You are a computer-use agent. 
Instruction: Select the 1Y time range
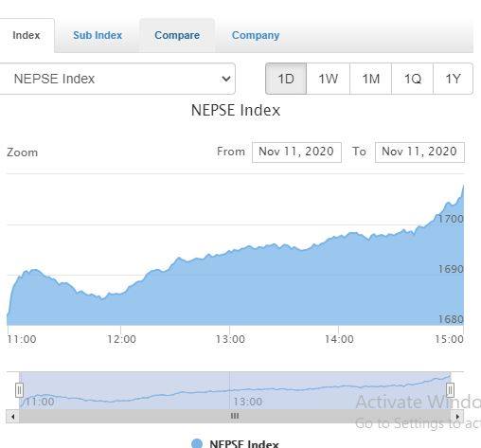pos(453,79)
